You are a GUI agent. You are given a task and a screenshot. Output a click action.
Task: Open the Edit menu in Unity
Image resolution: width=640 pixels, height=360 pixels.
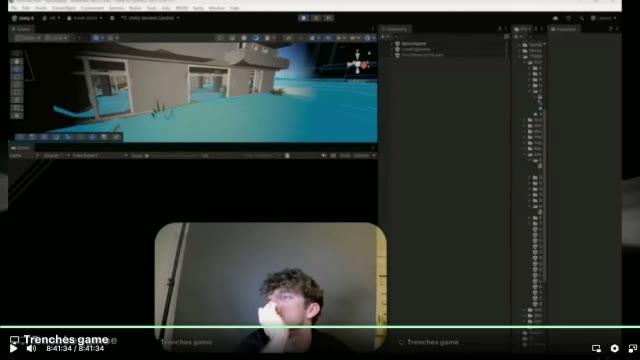(x=26, y=8)
